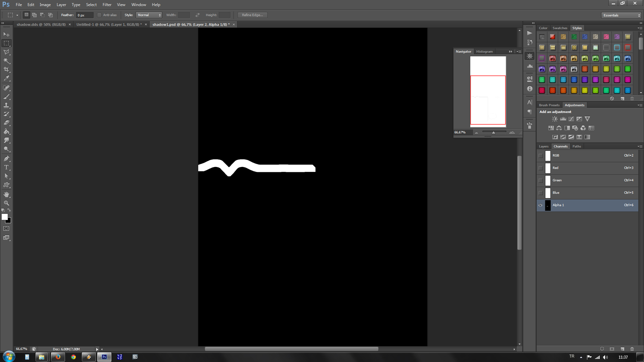The height and width of the screenshot is (362, 644).
Task: Swap foreground and background colors
Action: tap(9, 210)
